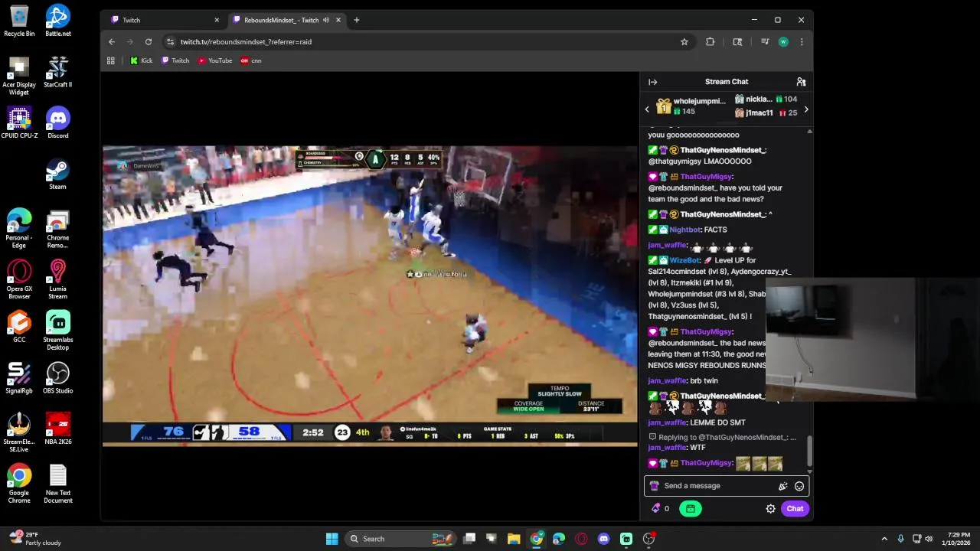Open the YouTube bookmark
This screenshot has height=551, width=980.
[x=215, y=60]
